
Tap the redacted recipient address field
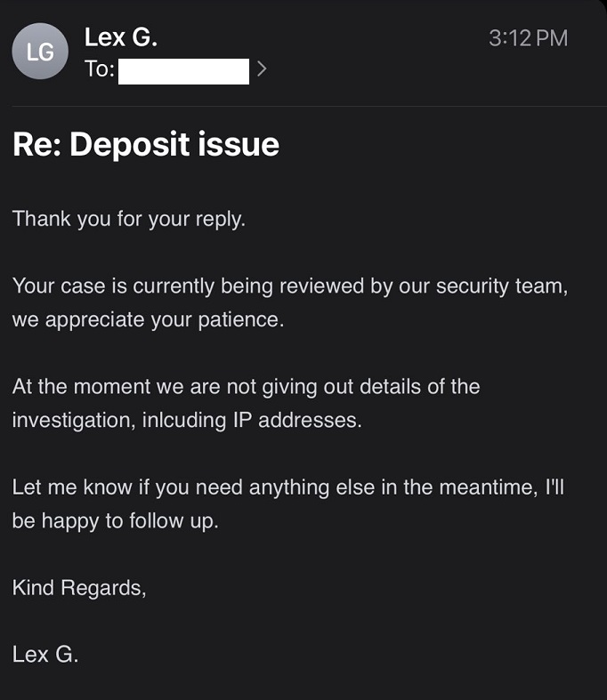183,71
